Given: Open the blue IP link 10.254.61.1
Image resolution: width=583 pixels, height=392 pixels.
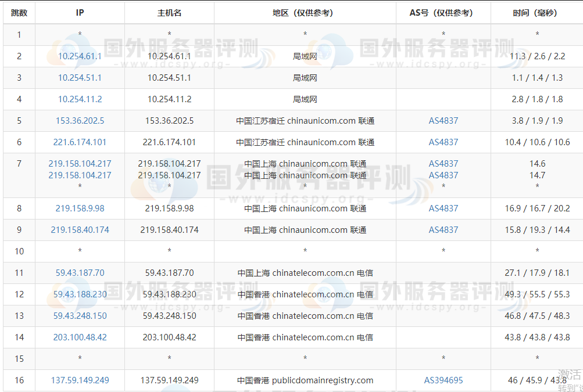Looking at the screenshot, I should pyautogui.click(x=80, y=56).
